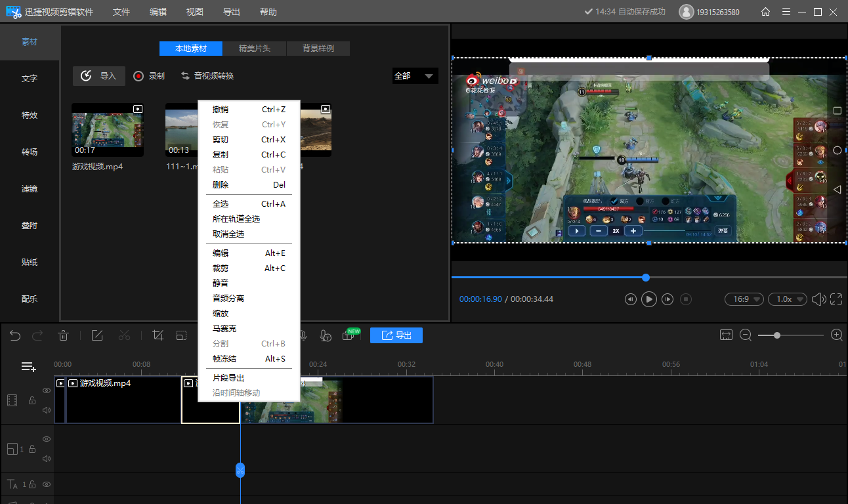
Task: Choose 片段导出 in the context menu
Action: [x=249, y=378]
